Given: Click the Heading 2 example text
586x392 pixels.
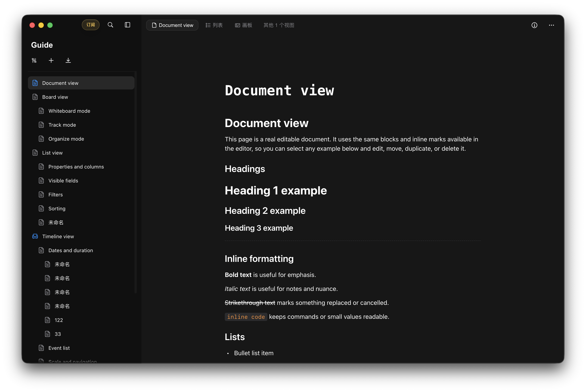Looking at the screenshot, I should click(265, 211).
